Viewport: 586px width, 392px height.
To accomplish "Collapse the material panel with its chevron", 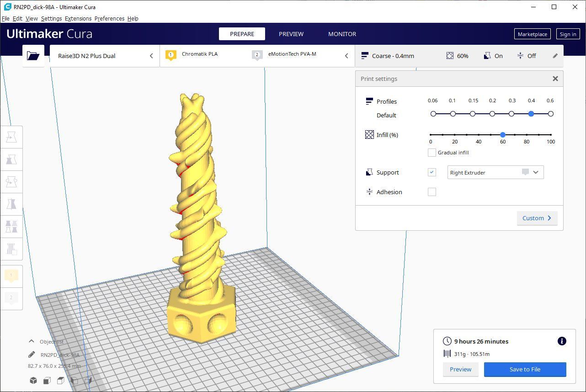I will coord(346,56).
